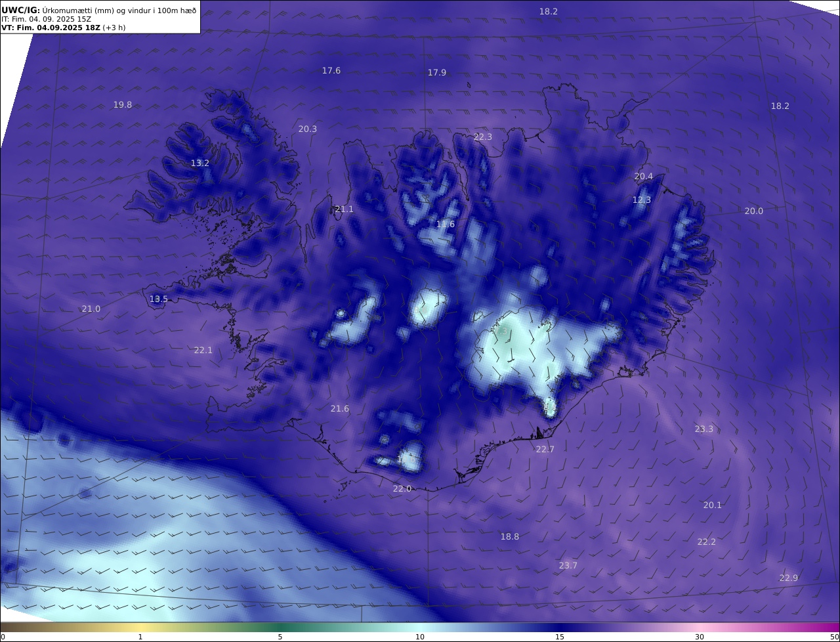
Task: Click the 20.0 value label
Action: (754, 211)
